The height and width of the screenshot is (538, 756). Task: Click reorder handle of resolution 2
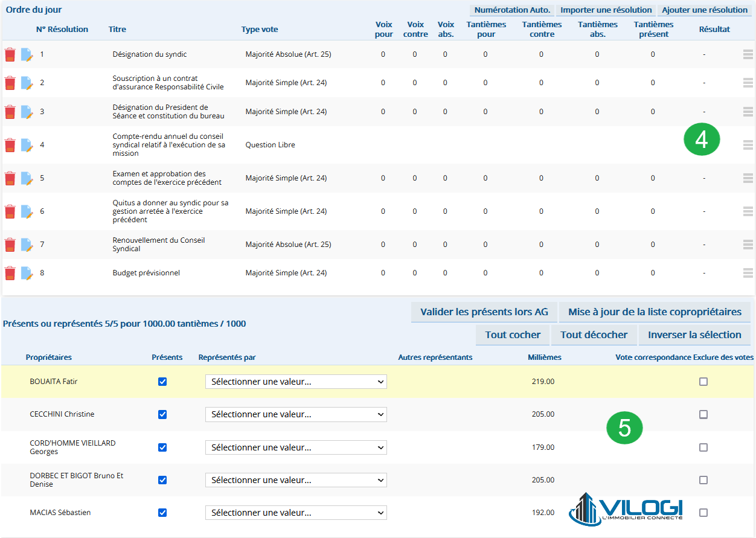pos(748,83)
